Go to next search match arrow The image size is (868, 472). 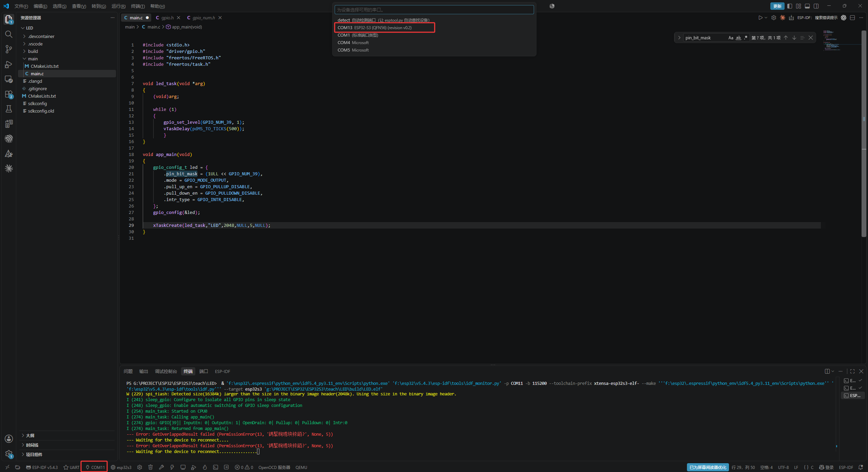[794, 38]
